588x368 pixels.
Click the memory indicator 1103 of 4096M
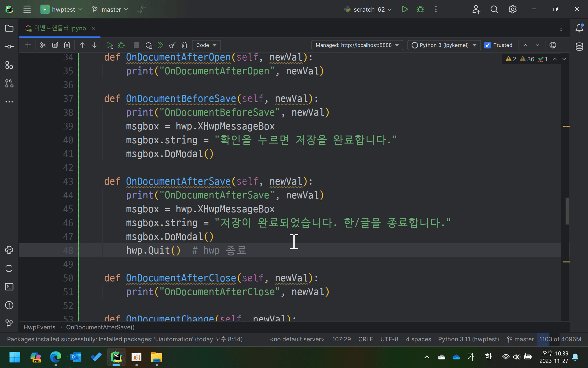point(560,339)
